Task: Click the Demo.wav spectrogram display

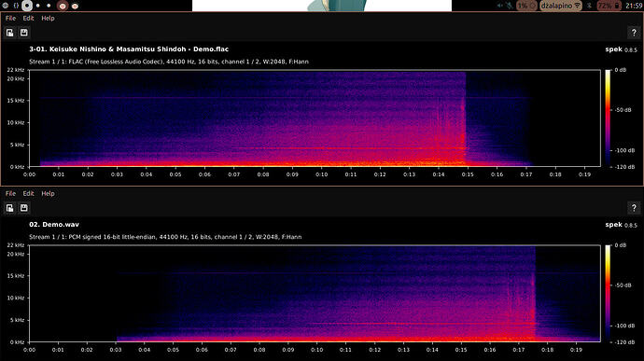Action: click(x=315, y=294)
